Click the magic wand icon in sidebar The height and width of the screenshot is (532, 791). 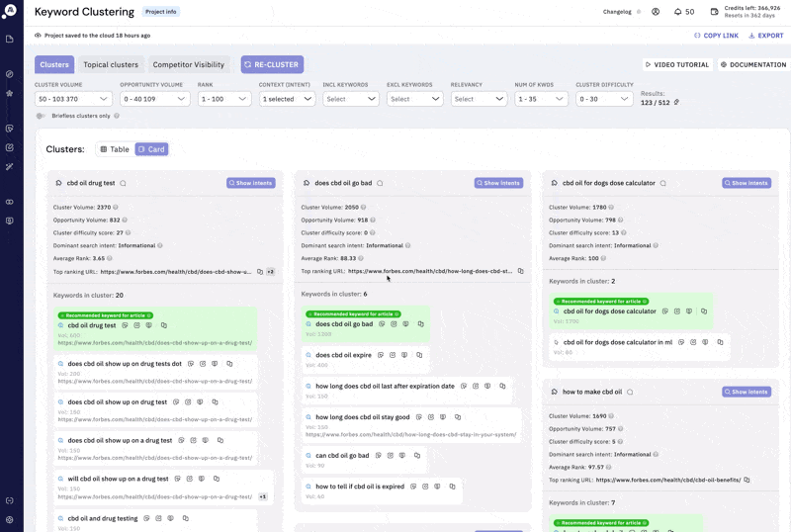[x=10, y=166]
